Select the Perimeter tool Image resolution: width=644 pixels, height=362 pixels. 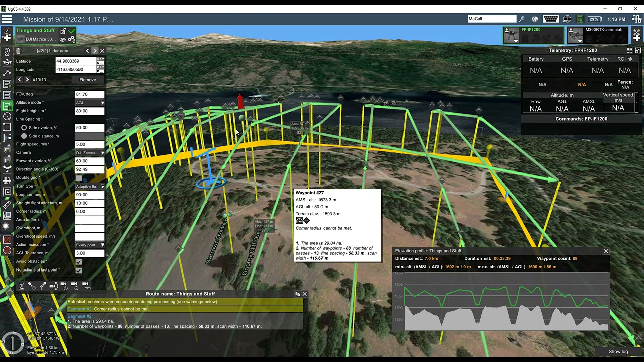(7, 127)
